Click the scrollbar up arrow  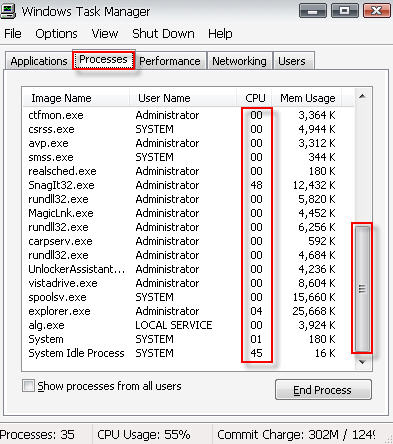[362, 97]
